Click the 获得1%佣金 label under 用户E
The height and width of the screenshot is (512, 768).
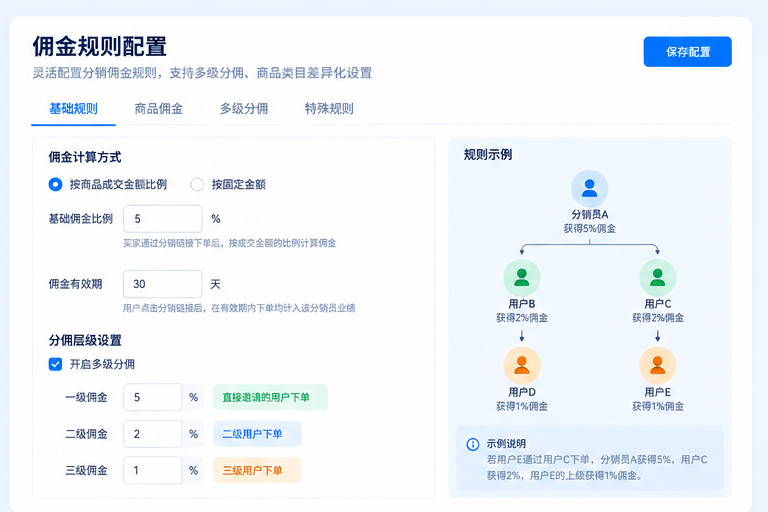click(x=658, y=407)
